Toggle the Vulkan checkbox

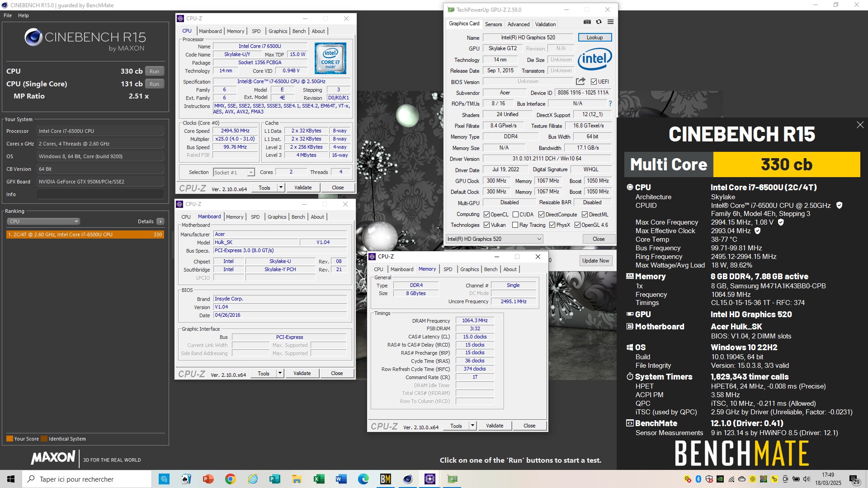click(x=486, y=225)
